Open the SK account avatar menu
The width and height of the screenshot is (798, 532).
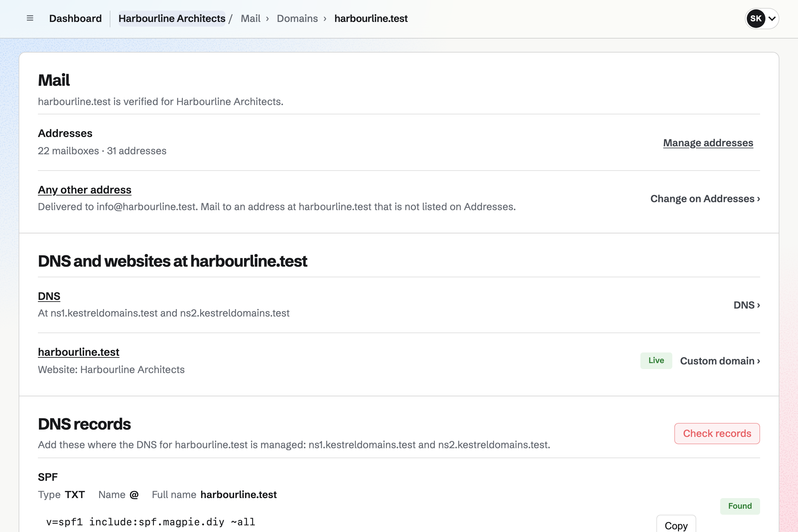point(762,18)
